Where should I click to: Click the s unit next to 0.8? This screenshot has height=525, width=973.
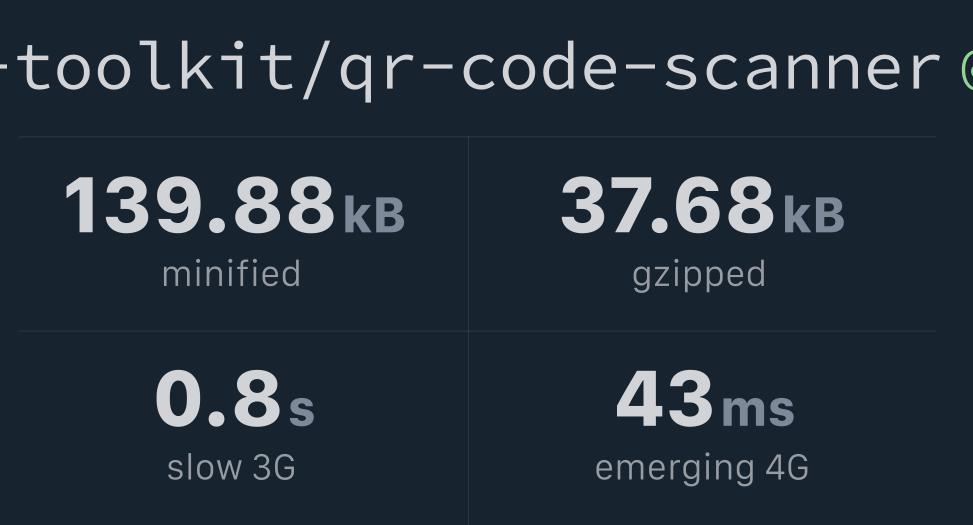pos(301,407)
